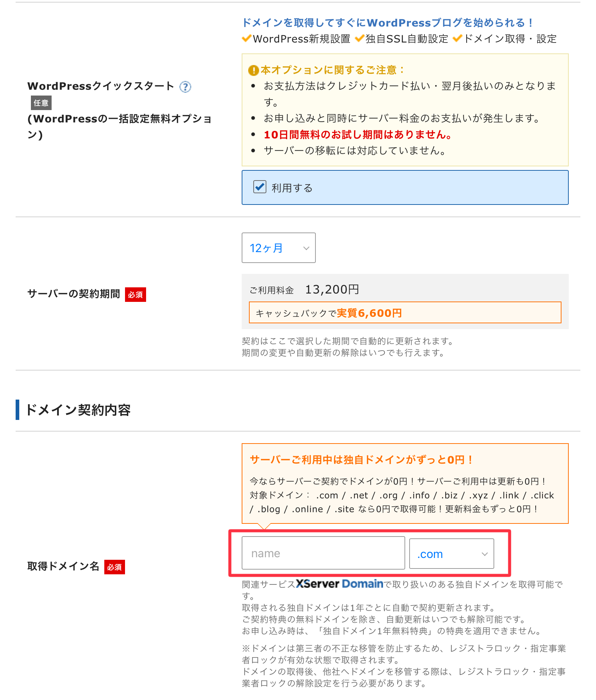596x700 pixels.
Task: Click the ご利用料金 label
Action: point(271,290)
